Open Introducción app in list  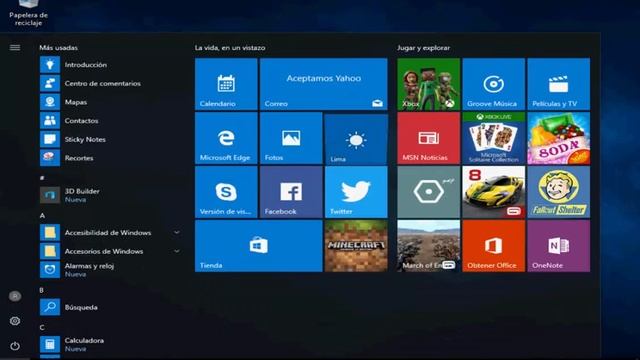(110, 64)
